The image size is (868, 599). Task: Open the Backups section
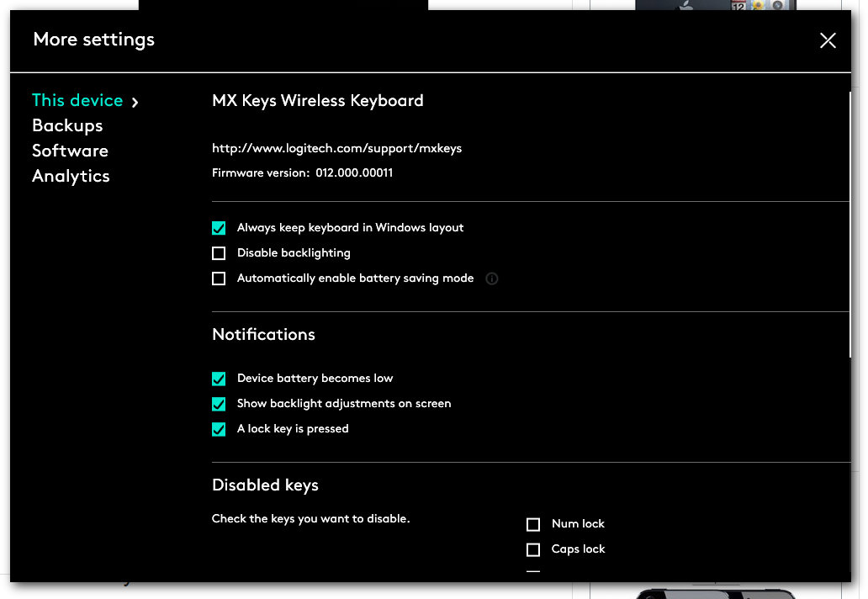tap(67, 125)
